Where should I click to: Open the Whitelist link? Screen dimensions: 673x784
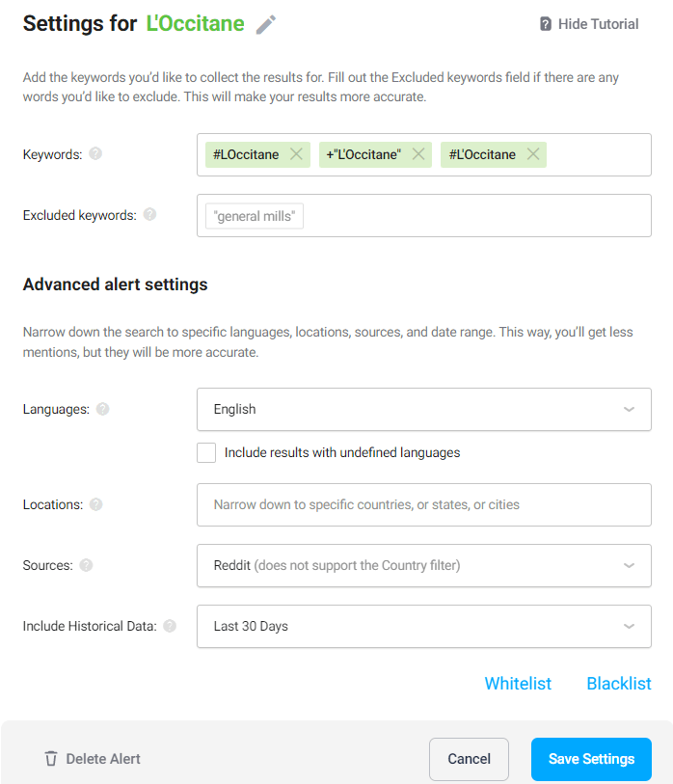(x=518, y=684)
